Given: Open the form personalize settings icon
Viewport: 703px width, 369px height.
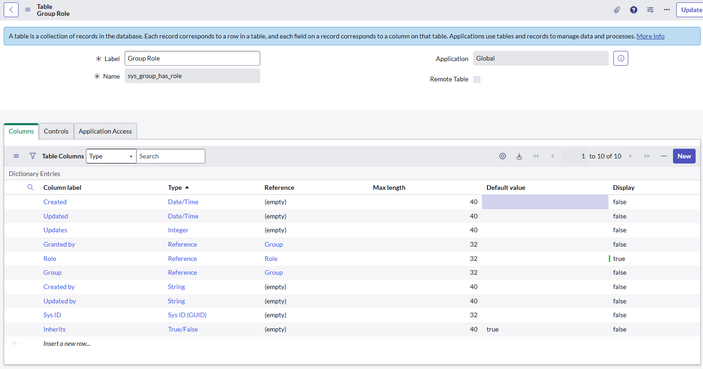Looking at the screenshot, I should tap(650, 9).
